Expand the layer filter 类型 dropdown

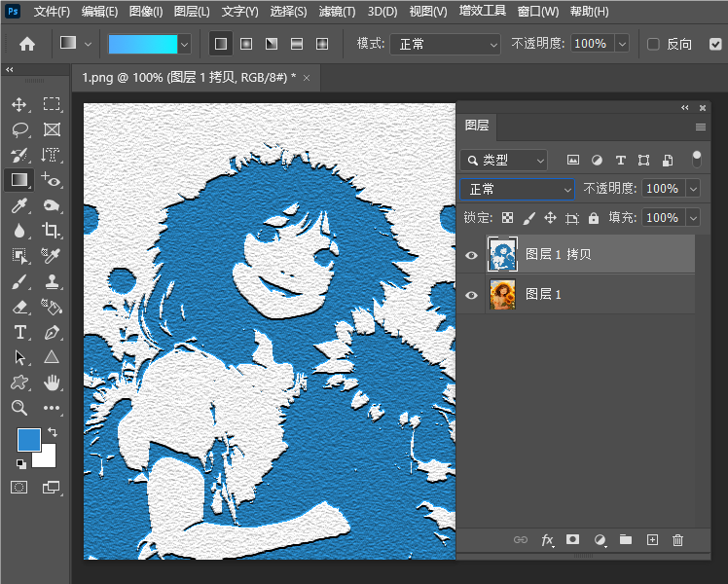504,160
